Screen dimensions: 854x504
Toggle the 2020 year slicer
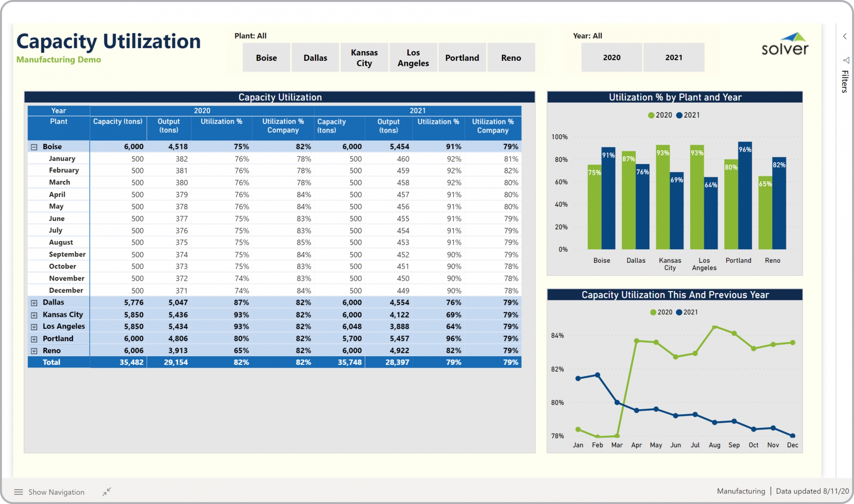(x=611, y=57)
